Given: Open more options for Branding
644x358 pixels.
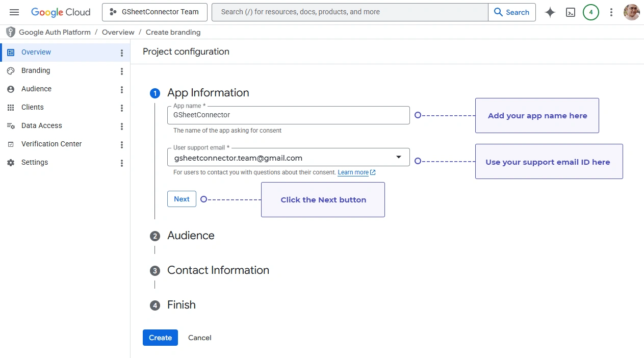Looking at the screenshot, I should pos(121,71).
